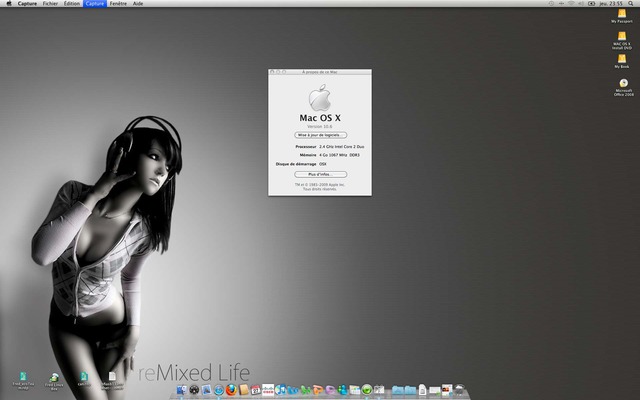Open the Trash in the dock

[460, 390]
